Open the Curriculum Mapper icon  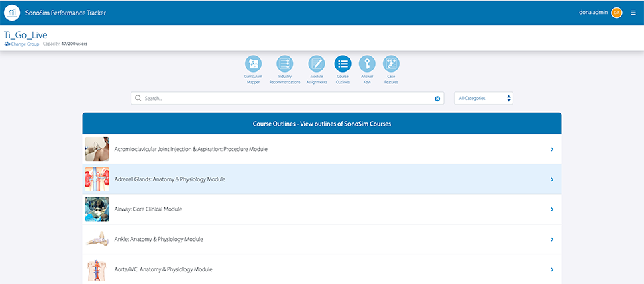click(x=253, y=64)
